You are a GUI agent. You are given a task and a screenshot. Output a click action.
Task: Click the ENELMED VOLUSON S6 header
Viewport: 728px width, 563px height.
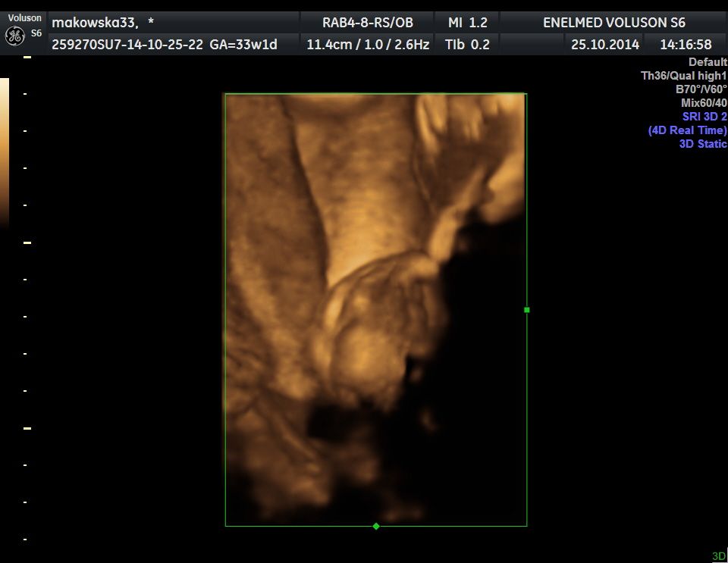tap(613, 23)
